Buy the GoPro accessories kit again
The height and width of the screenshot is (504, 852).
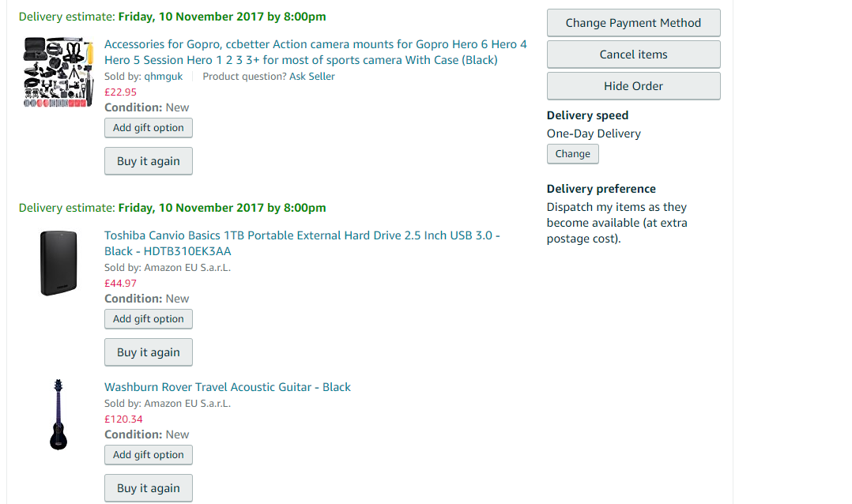click(149, 161)
